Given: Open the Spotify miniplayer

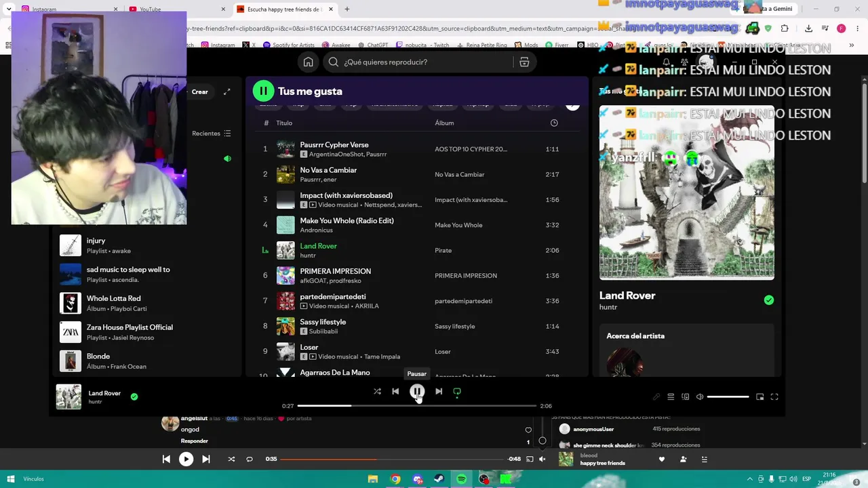Looking at the screenshot, I should pos(760,396).
